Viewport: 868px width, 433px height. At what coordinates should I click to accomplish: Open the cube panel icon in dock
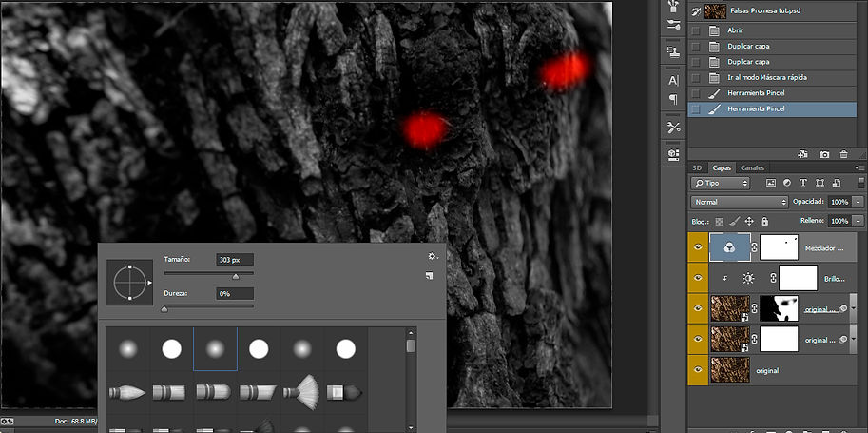673,153
